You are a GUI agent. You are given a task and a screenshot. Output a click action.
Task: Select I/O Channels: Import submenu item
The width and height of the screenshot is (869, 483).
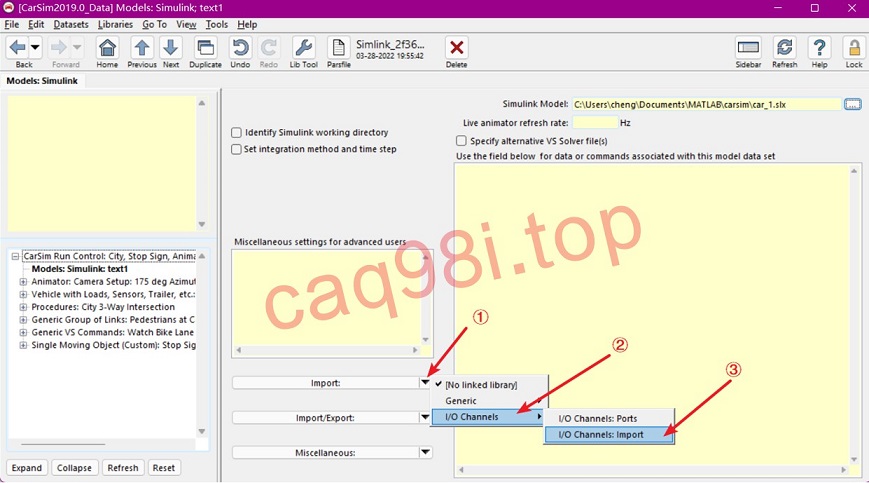pyautogui.click(x=609, y=434)
